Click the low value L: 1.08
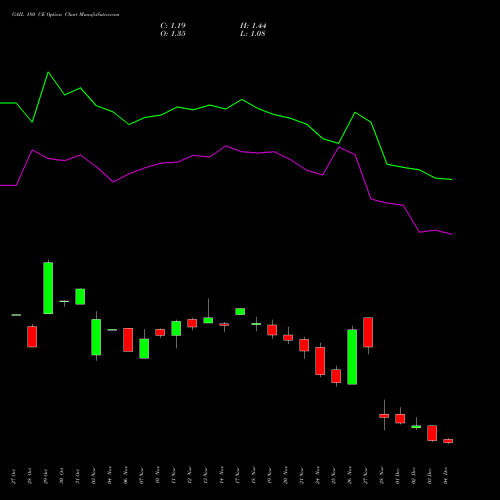500x500 pixels. click(253, 34)
